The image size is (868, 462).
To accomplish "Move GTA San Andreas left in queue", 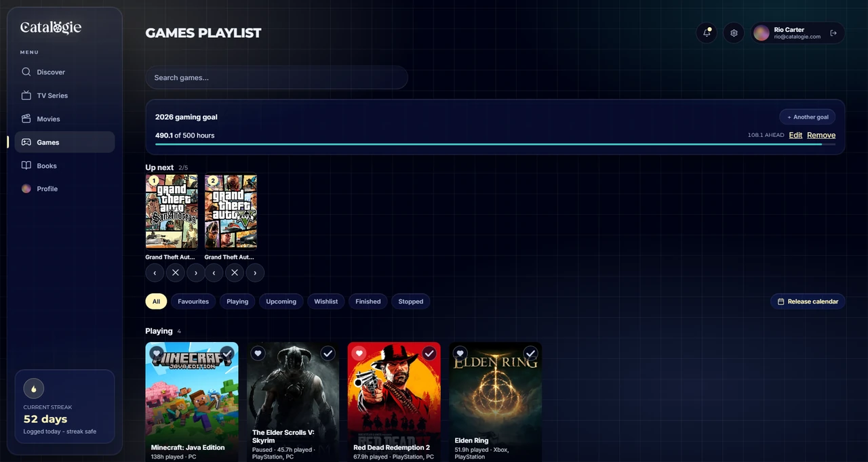I will coord(155,272).
